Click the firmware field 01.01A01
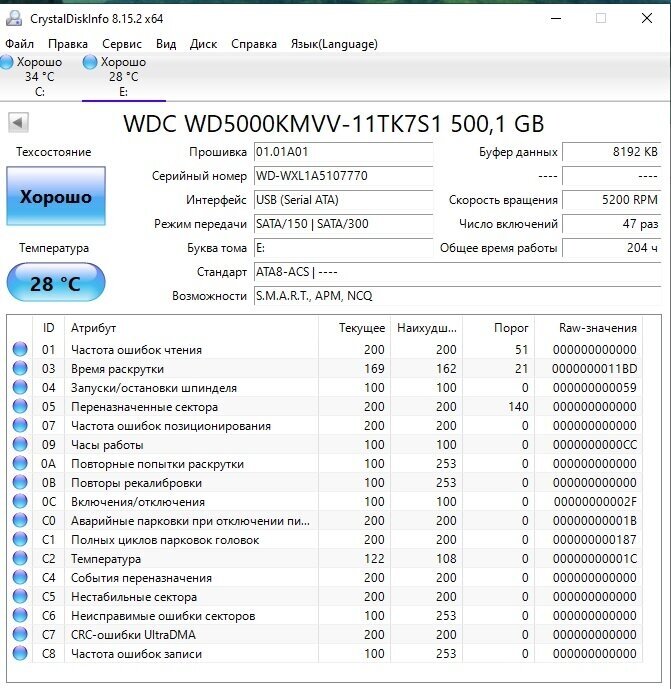 (344, 152)
